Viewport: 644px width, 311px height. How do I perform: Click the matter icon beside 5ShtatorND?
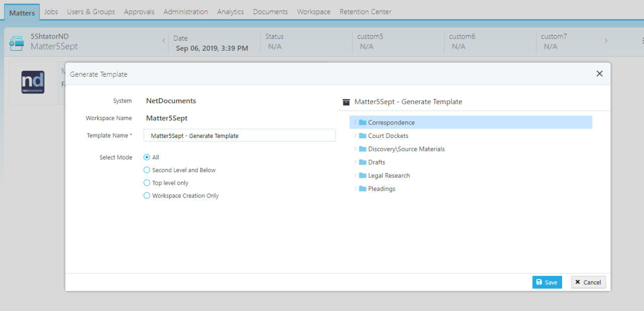point(17,43)
